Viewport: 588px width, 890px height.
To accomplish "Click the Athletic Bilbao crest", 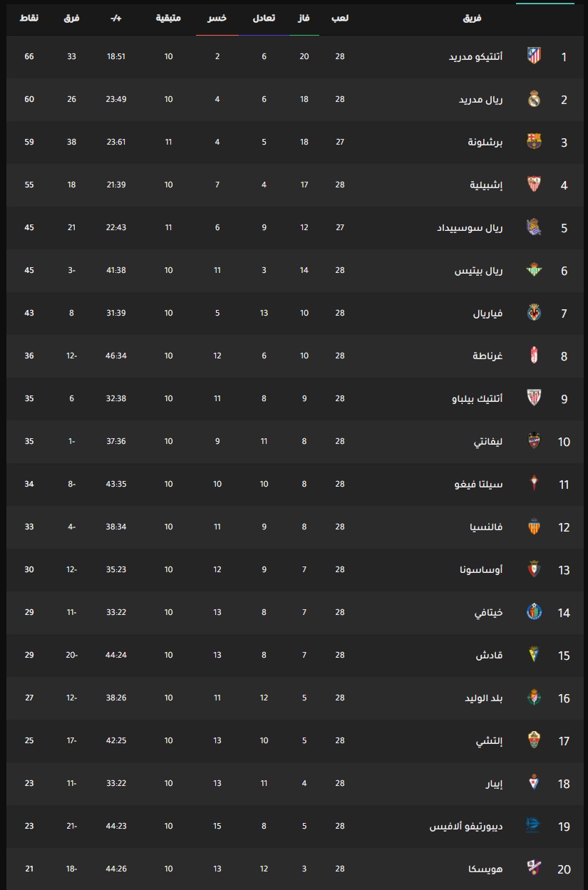I will coord(534,398).
